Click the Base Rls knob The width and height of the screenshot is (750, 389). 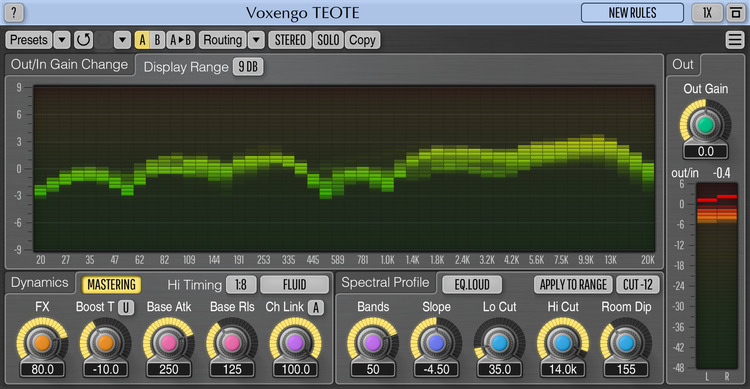click(232, 343)
